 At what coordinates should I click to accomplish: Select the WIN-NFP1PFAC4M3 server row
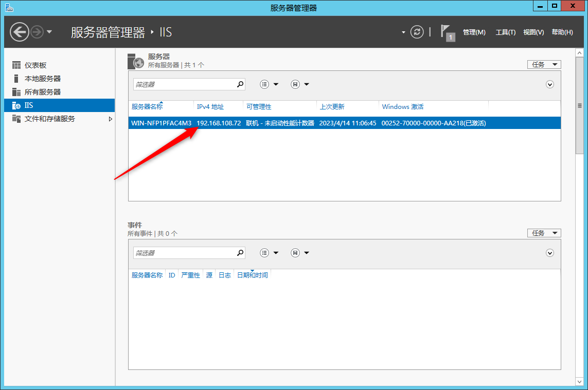tap(345, 123)
